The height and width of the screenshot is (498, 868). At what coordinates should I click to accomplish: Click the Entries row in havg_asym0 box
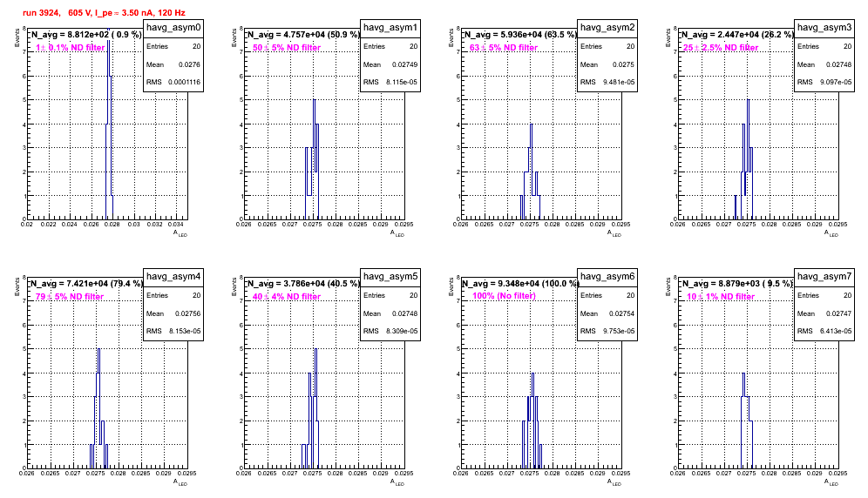(x=173, y=46)
